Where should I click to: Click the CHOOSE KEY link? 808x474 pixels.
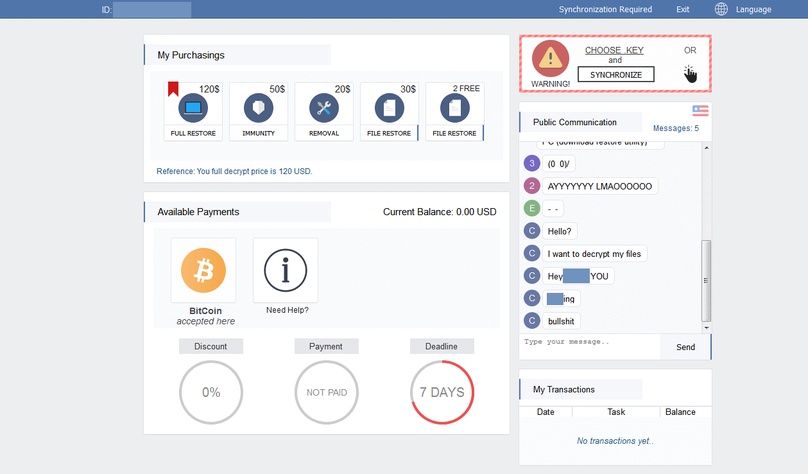coord(614,50)
